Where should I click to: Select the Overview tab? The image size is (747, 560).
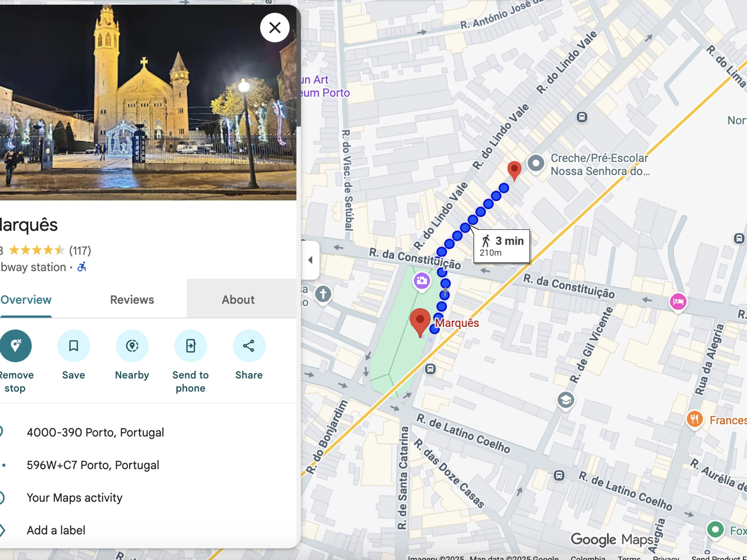(26, 300)
